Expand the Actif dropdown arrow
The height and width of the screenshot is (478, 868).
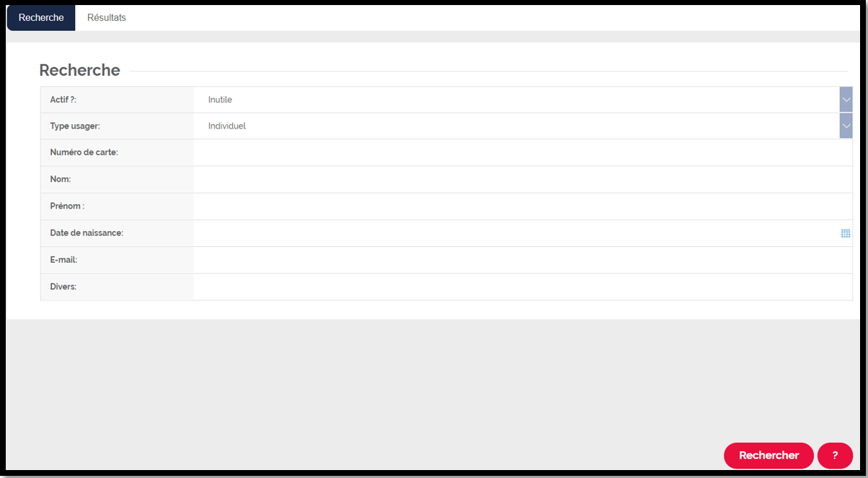tap(846, 100)
